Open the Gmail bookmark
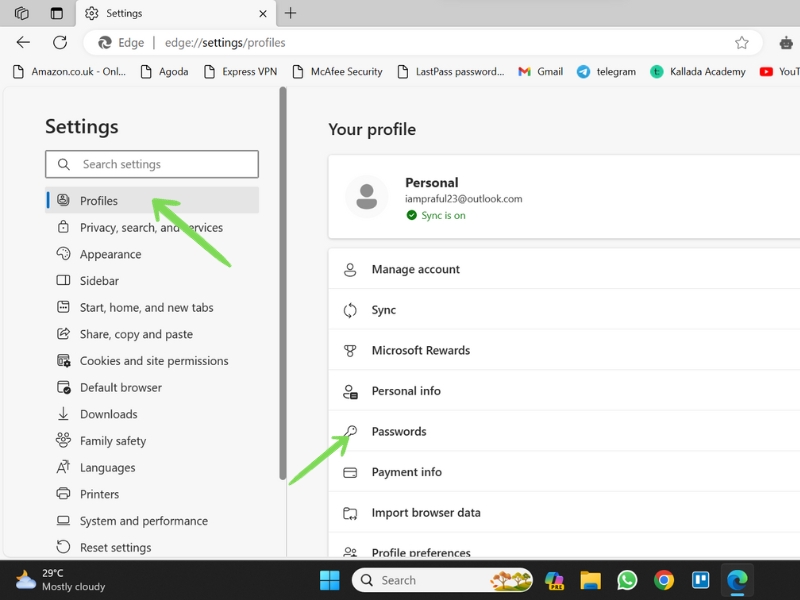This screenshot has width=800, height=600. pyautogui.click(x=540, y=72)
